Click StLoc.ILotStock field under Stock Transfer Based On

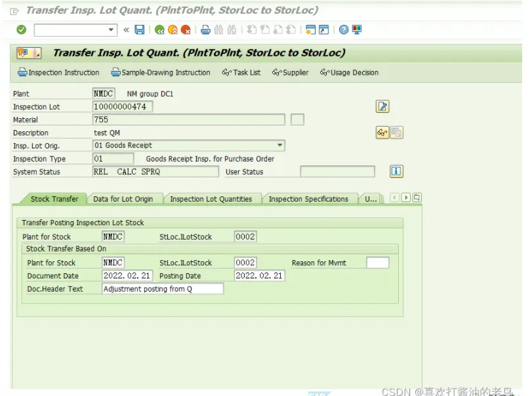coord(245,263)
